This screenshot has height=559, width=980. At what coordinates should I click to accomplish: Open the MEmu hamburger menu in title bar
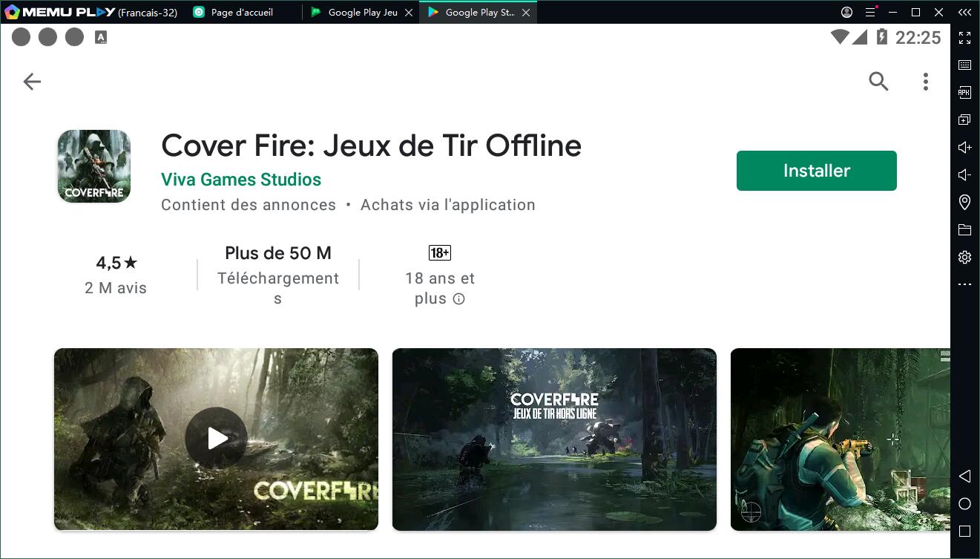[870, 13]
